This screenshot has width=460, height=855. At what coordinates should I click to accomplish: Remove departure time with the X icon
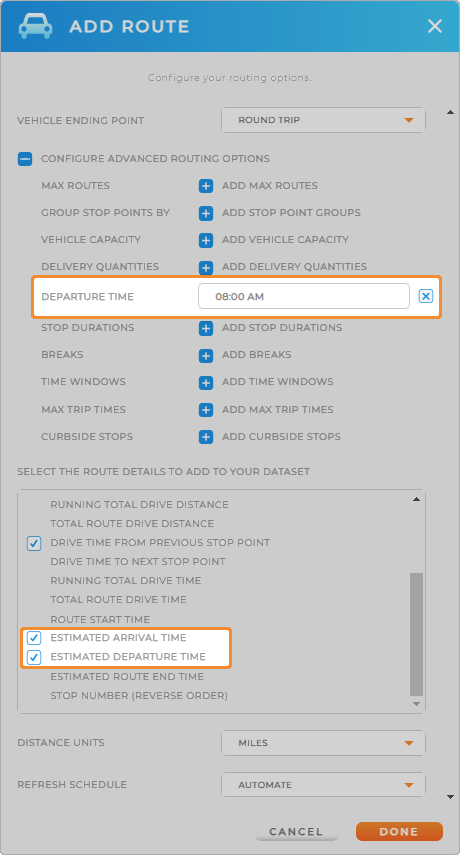tap(426, 296)
